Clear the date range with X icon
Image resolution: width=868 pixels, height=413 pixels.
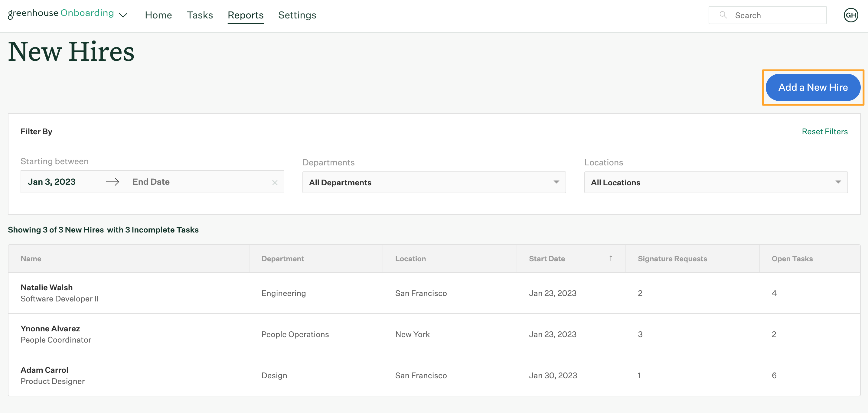click(275, 182)
